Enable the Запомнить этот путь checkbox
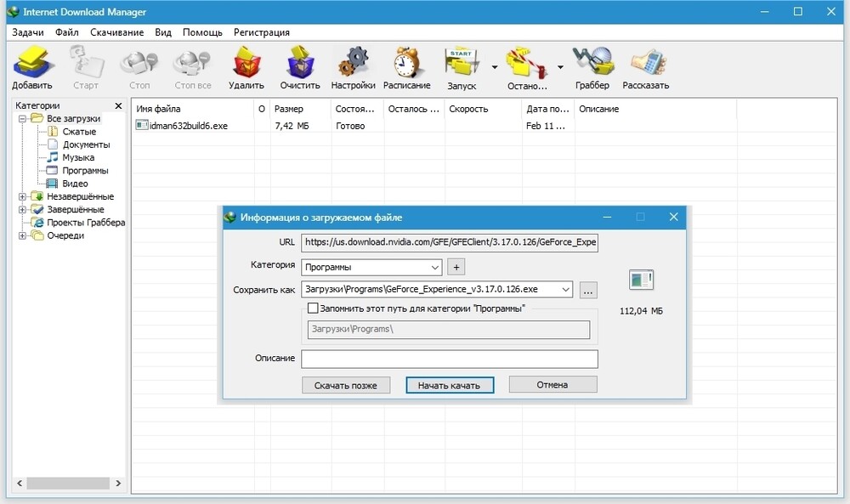 point(313,309)
